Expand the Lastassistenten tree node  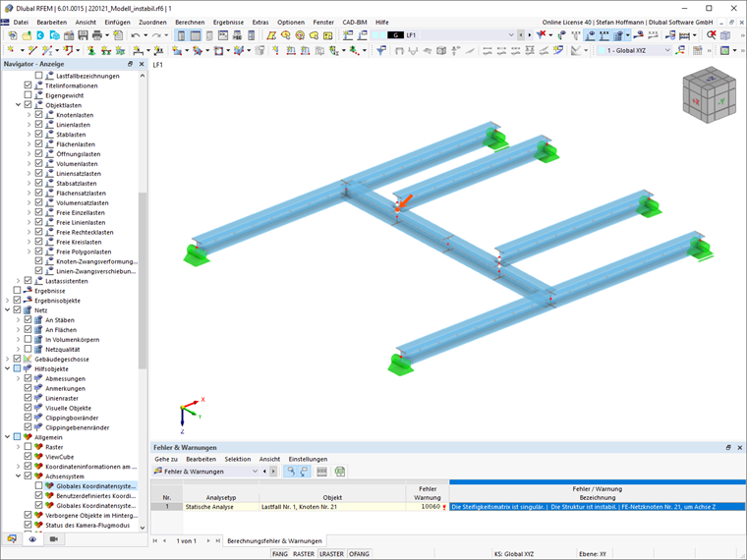click(x=18, y=281)
